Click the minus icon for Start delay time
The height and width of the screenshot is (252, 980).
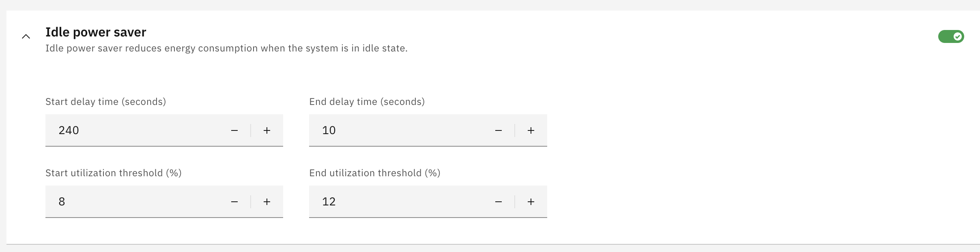(x=234, y=130)
